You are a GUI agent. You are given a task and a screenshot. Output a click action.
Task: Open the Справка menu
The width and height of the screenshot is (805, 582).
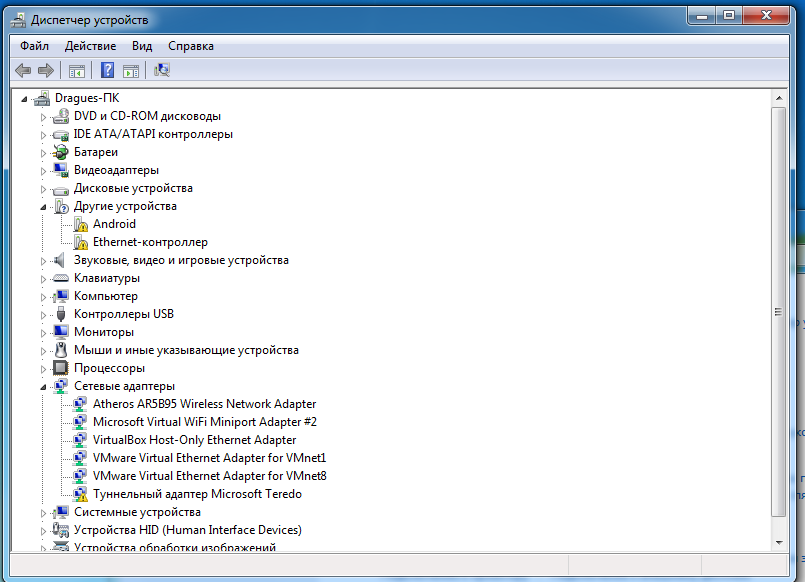coord(191,46)
